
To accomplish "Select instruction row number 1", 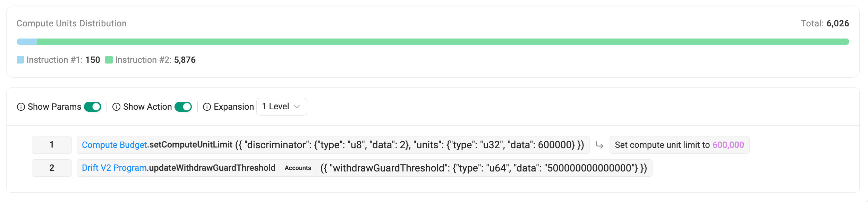I will point(52,145).
